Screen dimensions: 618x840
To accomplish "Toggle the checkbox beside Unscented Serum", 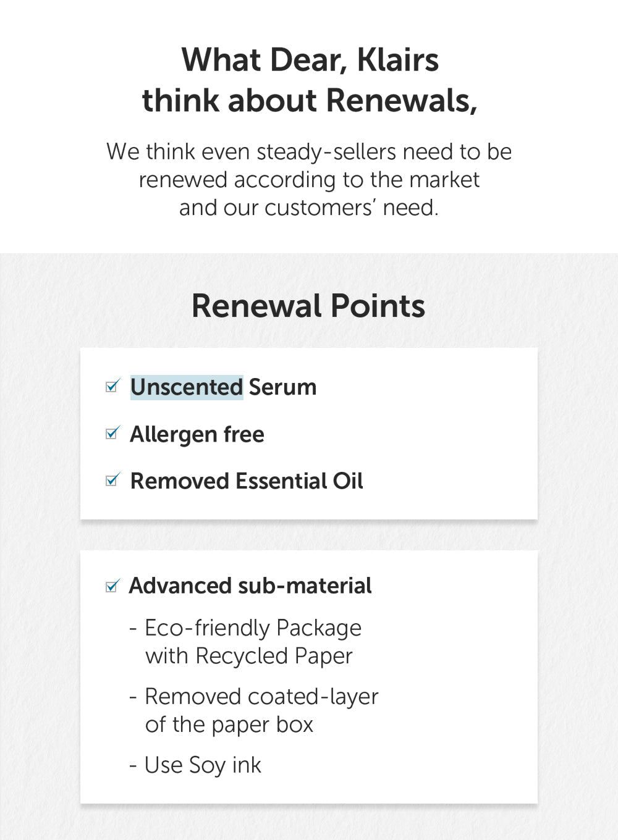I will click(x=112, y=387).
